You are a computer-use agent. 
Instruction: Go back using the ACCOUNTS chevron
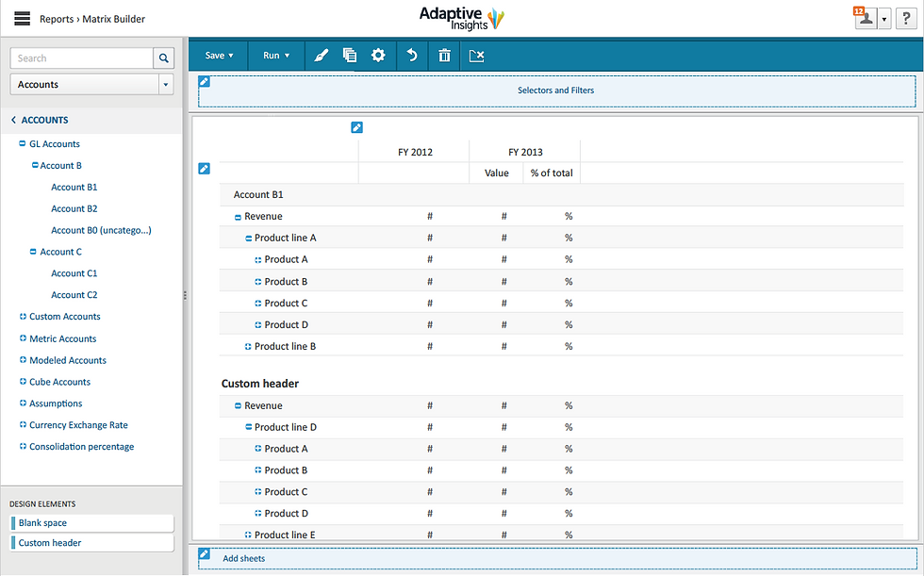coord(13,120)
